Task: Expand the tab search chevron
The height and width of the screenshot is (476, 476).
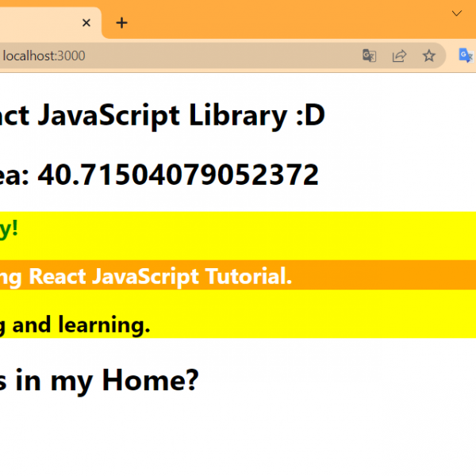Action: 456,13
